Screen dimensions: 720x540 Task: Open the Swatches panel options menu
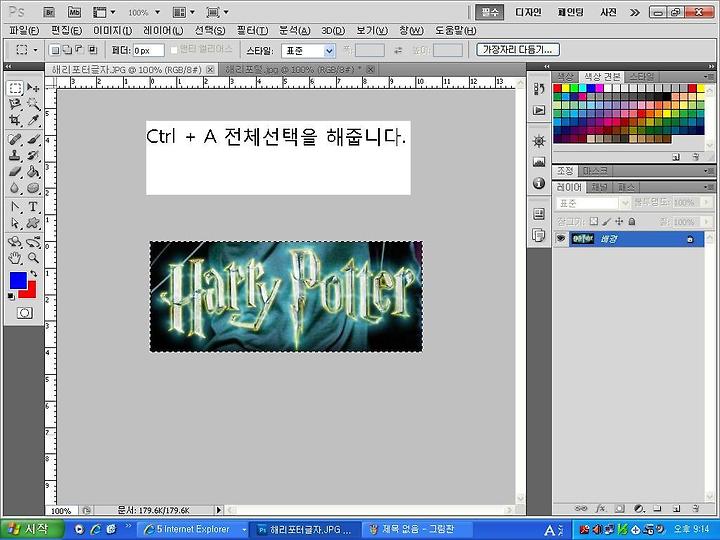(709, 76)
